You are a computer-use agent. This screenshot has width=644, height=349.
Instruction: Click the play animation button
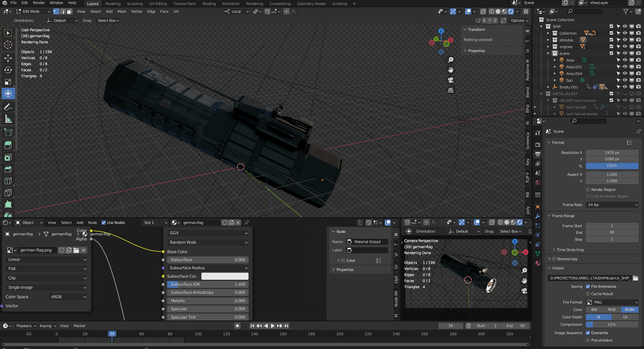[272, 326]
